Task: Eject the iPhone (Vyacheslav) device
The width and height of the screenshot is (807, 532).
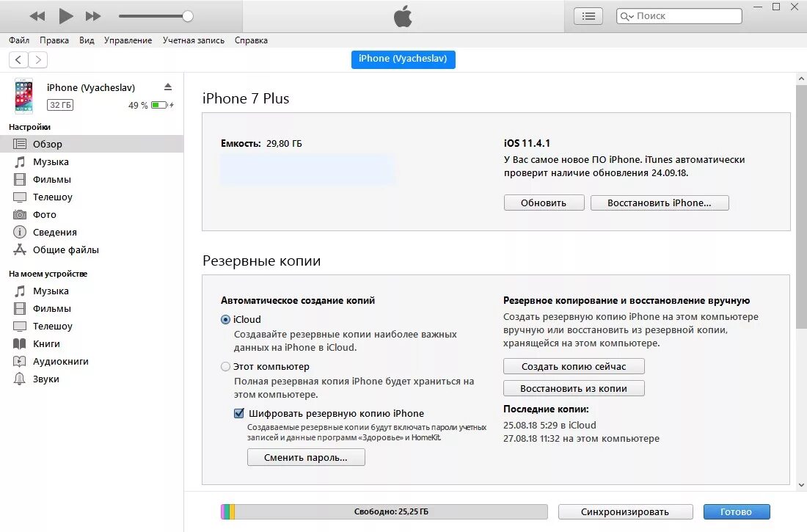Action: coord(168,87)
